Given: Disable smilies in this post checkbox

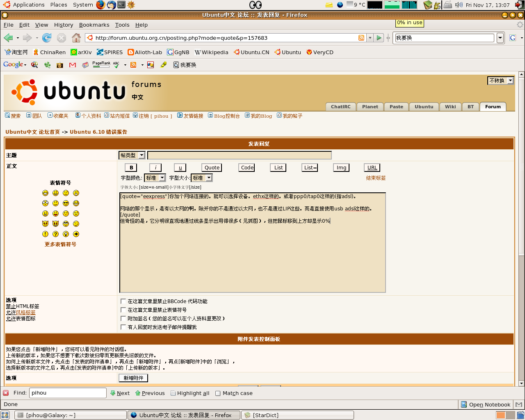Looking at the screenshot, I should [123, 310].
